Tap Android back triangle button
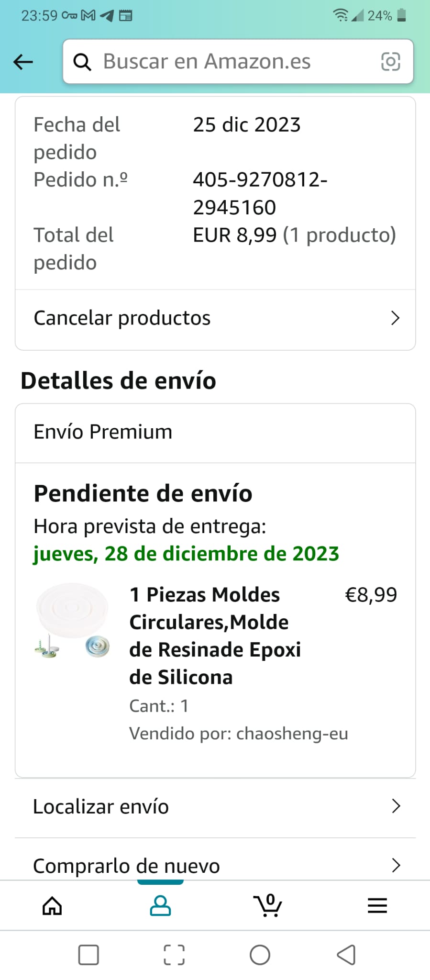The width and height of the screenshot is (430, 980). point(346,955)
